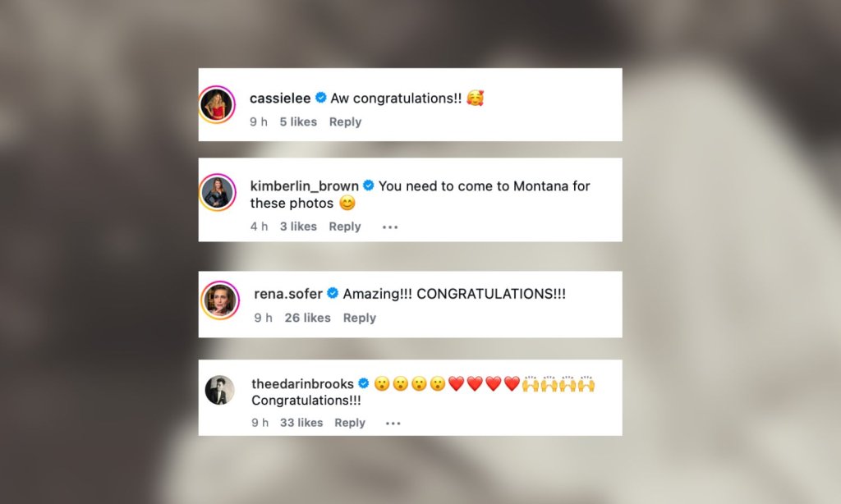Click kimberlin_brown's avatar photo
Screen dimensions: 841x504
tap(218, 192)
